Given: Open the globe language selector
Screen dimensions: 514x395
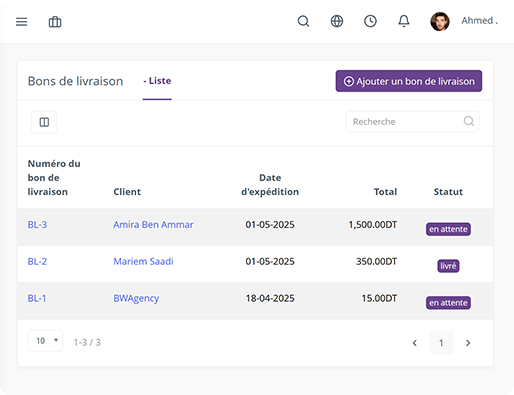Looking at the screenshot, I should [337, 21].
